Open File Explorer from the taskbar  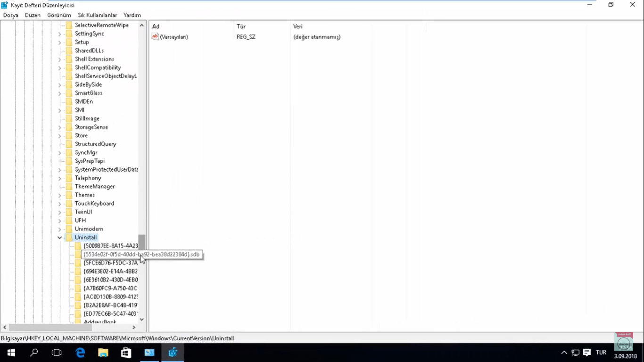coord(103,353)
